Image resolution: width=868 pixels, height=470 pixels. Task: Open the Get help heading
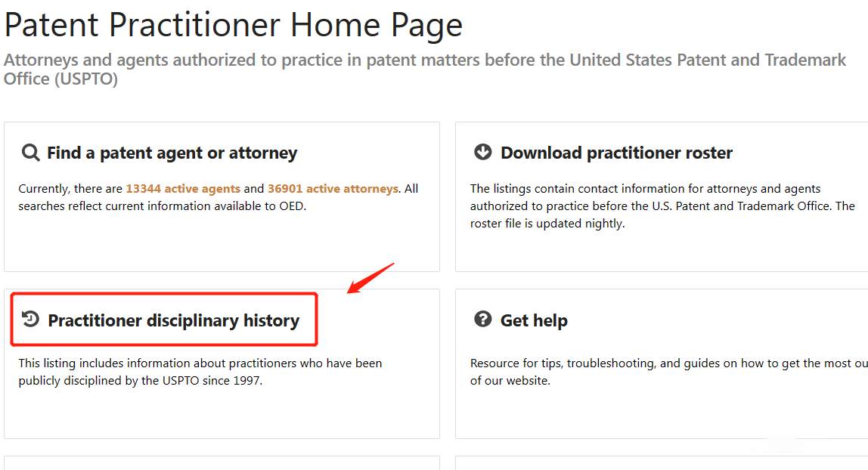[x=534, y=320]
